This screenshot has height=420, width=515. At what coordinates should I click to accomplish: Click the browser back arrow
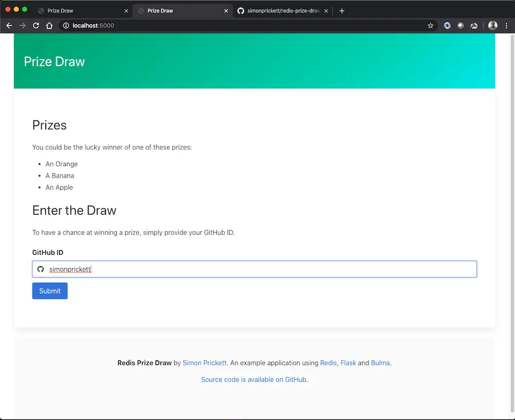click(x=9, y=26)
